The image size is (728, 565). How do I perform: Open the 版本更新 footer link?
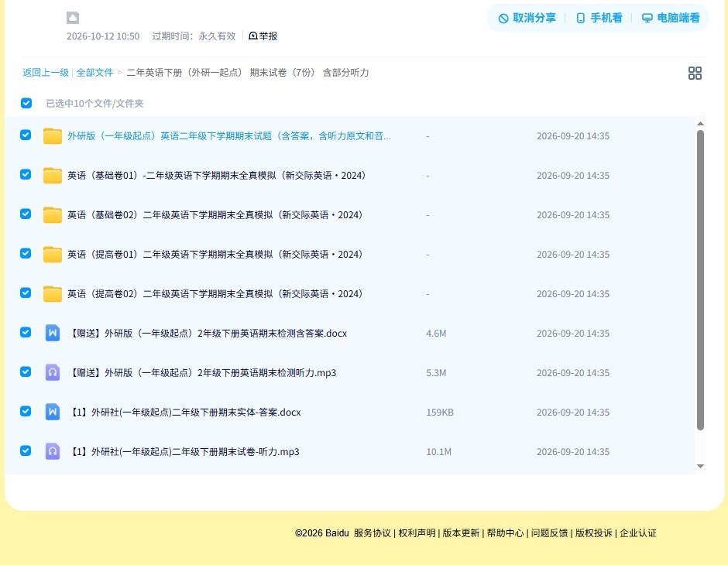click(x=461, y=533)
